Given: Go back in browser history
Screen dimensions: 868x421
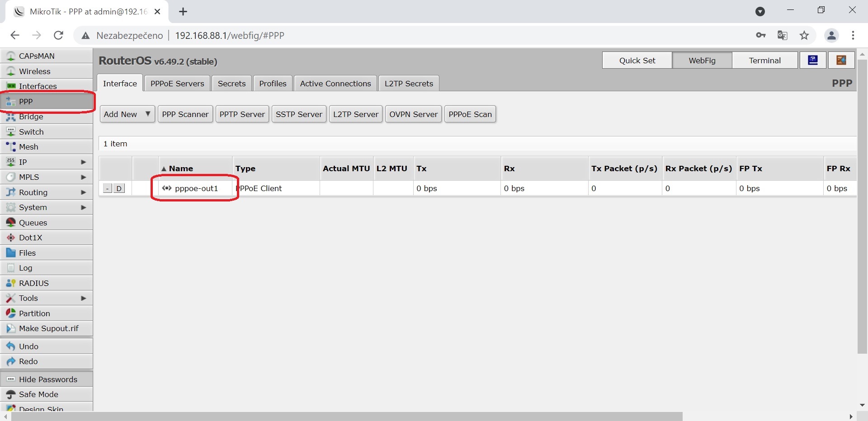Looking at the screenshot, I should (x=15, y=35).
